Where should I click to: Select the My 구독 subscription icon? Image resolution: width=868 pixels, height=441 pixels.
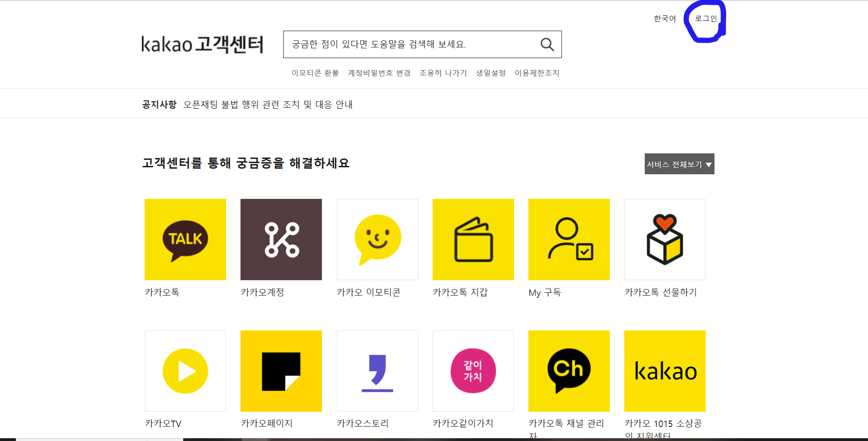pyautogui.click(x=569, y=239)
